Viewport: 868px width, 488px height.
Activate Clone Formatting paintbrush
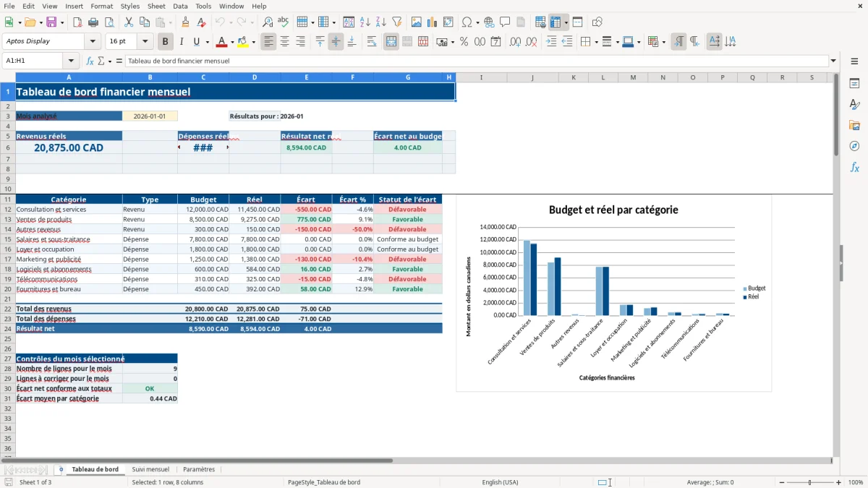coord(186,22)
